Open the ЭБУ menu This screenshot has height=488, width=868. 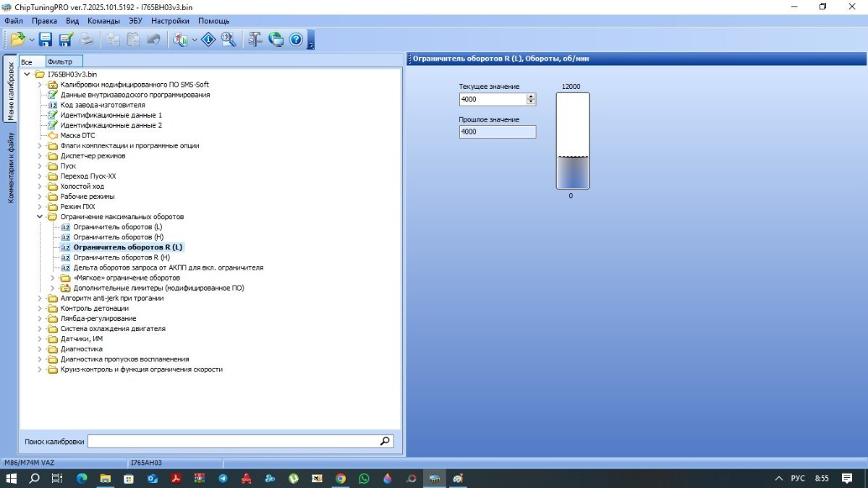(135, 21)
